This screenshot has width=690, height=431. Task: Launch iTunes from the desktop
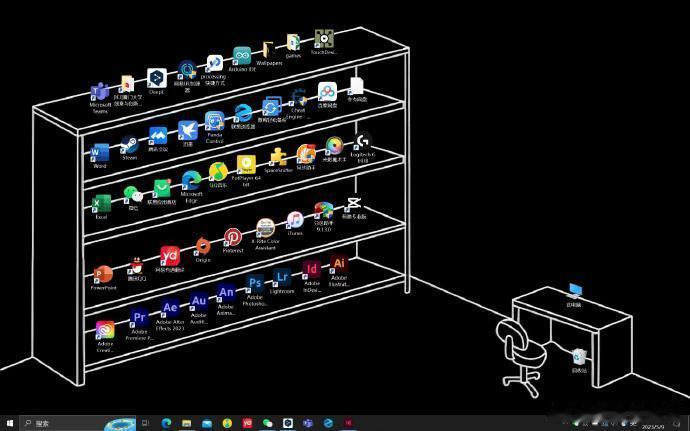pos(295,220)
